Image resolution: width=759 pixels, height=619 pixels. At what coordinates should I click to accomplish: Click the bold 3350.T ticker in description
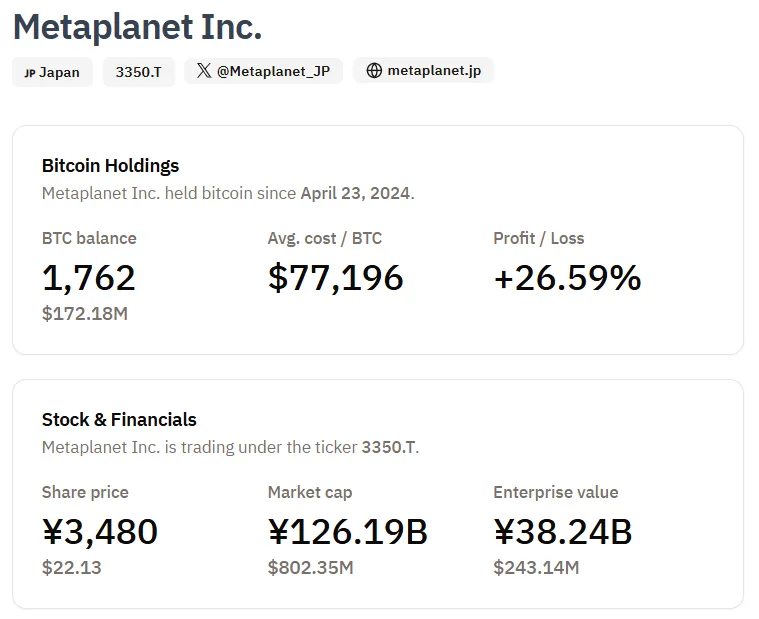pyautogui.click(x=388, y=447)
